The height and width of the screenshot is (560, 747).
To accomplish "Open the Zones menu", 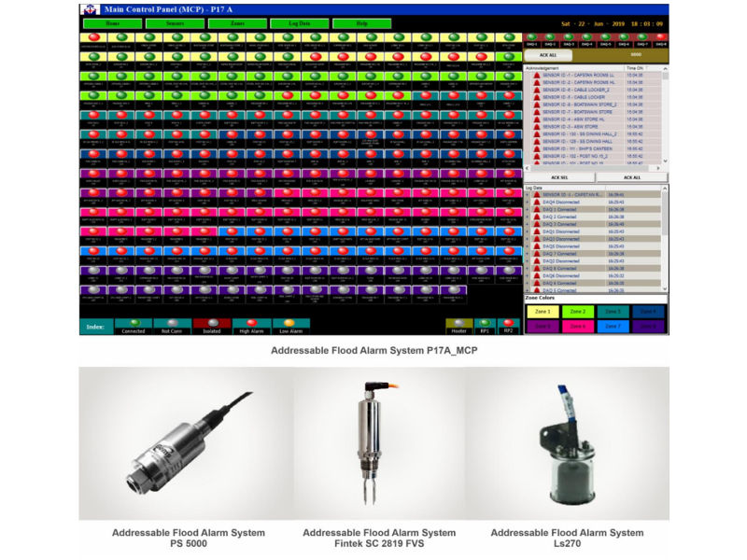I will coord(237,24).
